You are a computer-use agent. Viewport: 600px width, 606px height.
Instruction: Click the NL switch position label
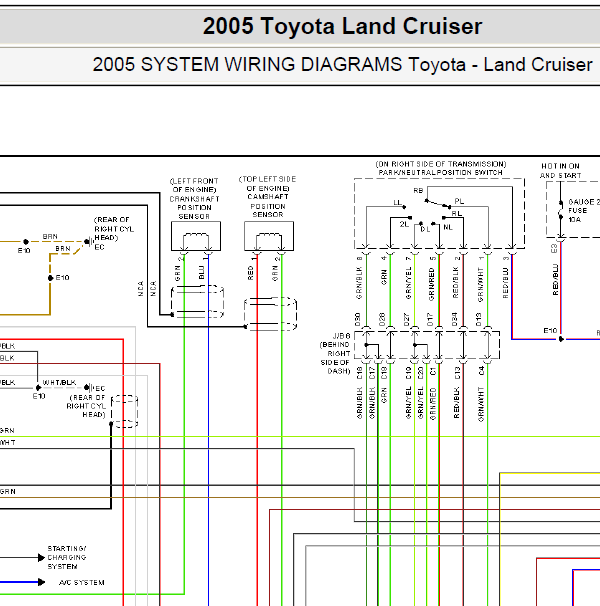(448, 227)
